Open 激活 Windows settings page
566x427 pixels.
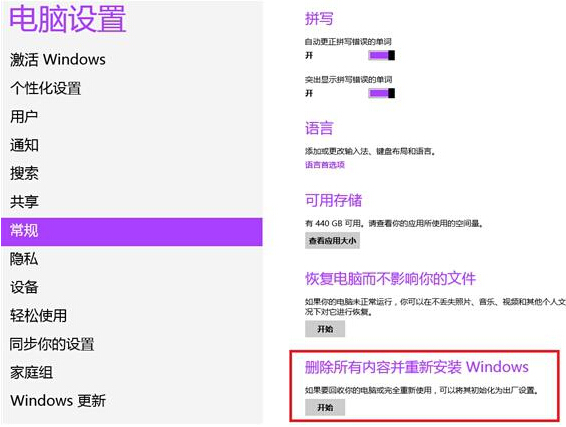coord(58,60)
